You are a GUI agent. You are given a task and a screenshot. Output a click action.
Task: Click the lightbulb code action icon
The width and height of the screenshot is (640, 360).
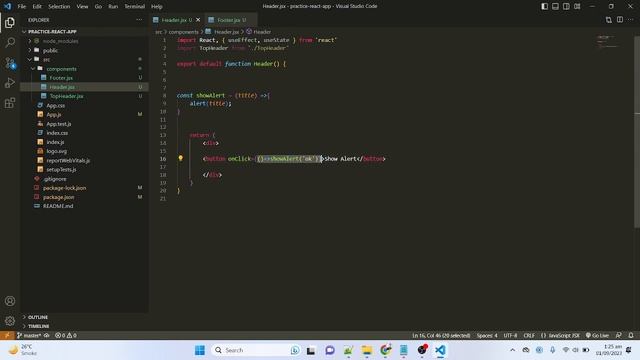[180, 158]
